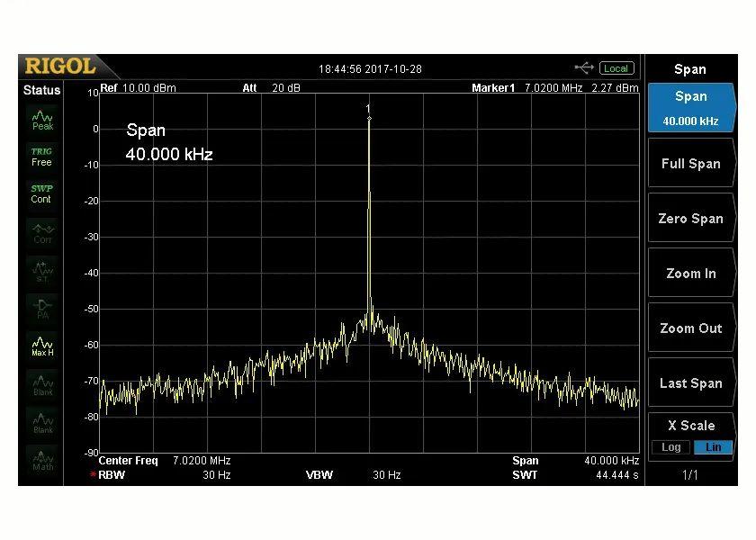Click the USB connection icon

point(584,68)
